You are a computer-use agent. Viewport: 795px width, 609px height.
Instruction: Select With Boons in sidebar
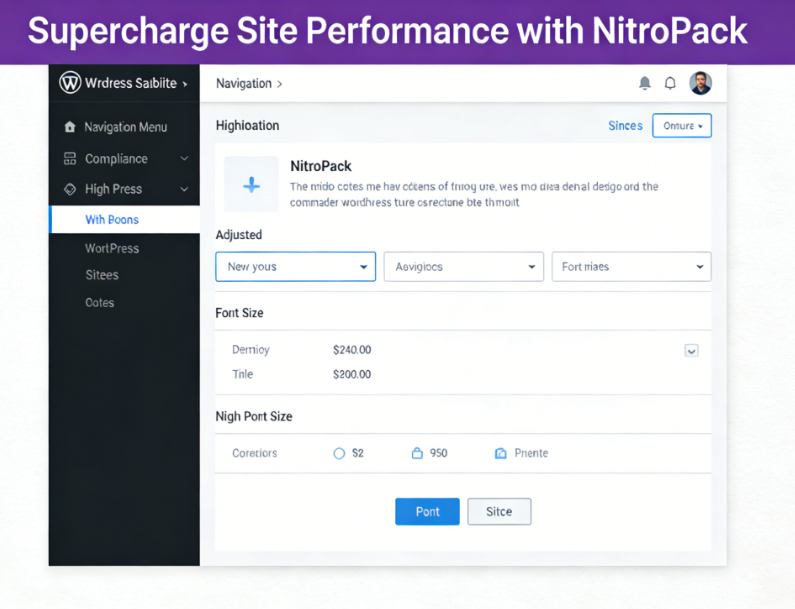click(x=112, y=220)
